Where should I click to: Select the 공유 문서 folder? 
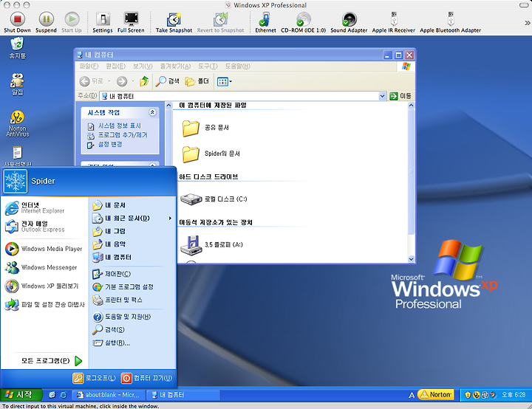pos(205,128)
